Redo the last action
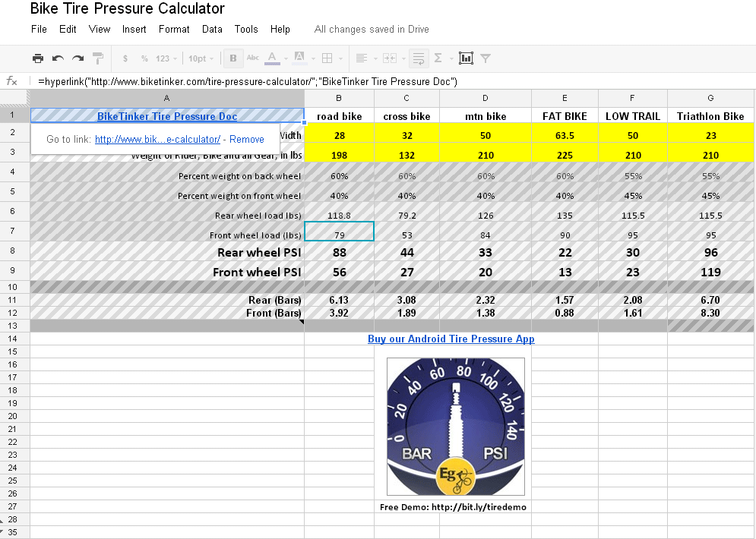The height and width of the screenshot is (539, 756). [x=77, y=58]
